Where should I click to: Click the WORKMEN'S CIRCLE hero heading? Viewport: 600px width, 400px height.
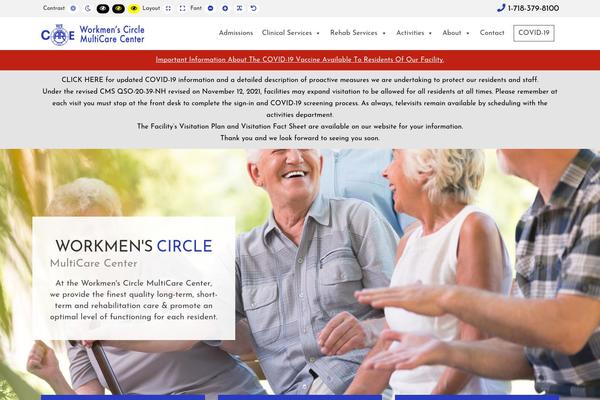pyautogui.click(x=134, y=246)
